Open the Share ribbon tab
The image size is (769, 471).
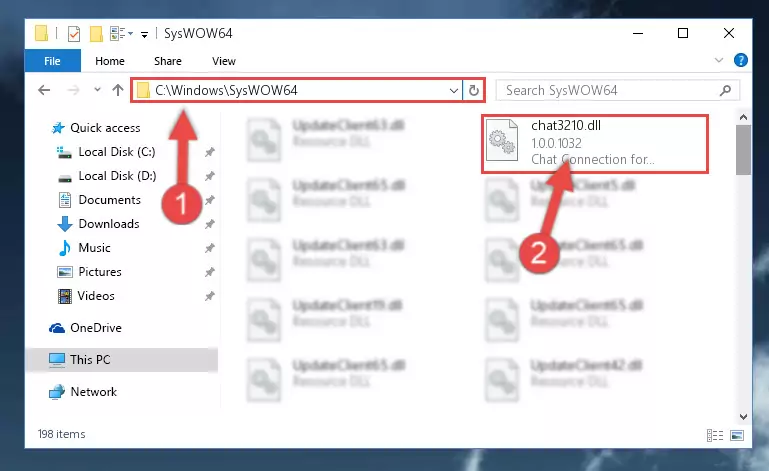pyautogui.click(x=168, y=61)
